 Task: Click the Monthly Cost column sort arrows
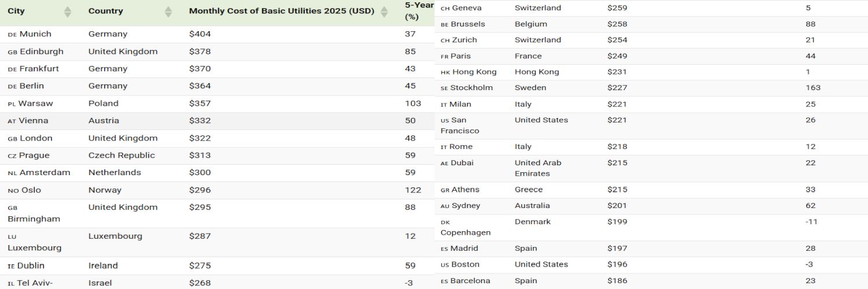click(384, 12)
